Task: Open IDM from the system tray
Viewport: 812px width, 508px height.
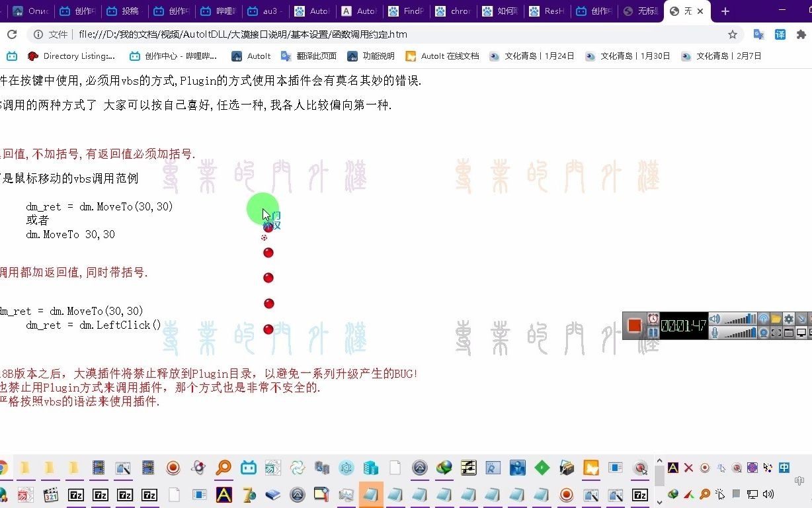Action: pos(673,494)
